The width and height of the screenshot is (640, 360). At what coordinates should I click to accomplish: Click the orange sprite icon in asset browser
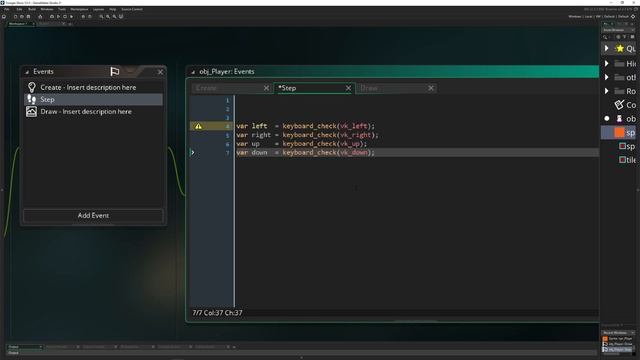620,132
